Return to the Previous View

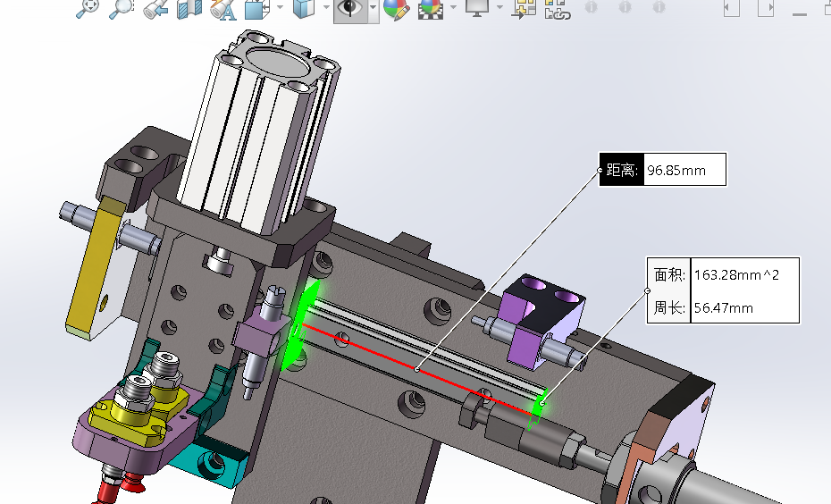(x=155, y=8)
